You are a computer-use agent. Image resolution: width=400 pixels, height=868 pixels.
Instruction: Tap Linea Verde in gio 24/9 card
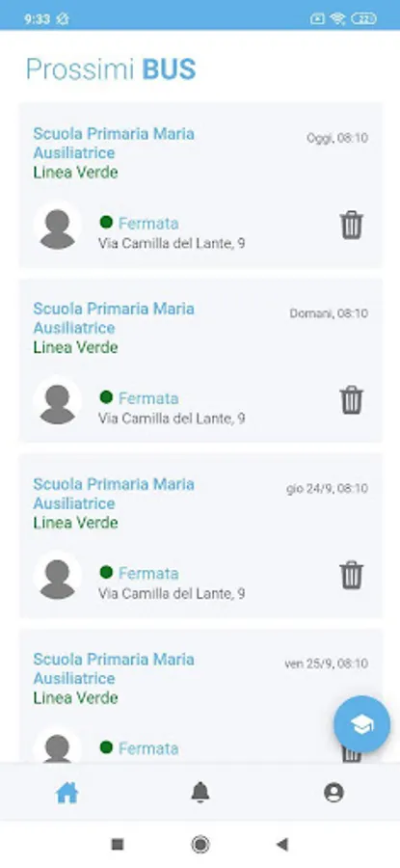click(x=76, y=523)
